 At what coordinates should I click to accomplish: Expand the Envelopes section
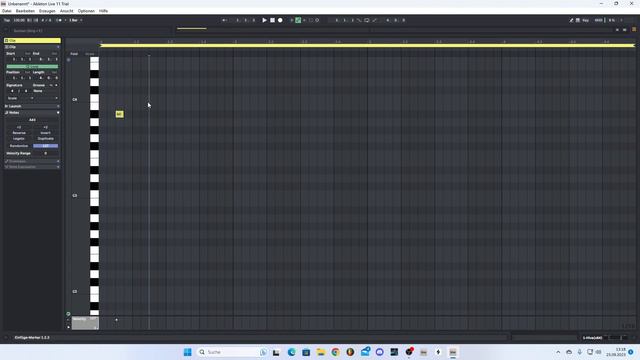tap(58, 161)
